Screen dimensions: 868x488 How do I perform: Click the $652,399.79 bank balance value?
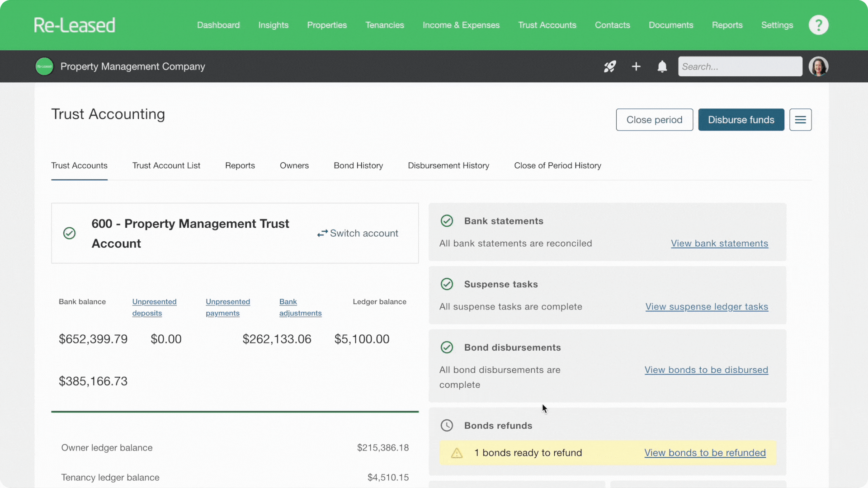click(93, 339)
